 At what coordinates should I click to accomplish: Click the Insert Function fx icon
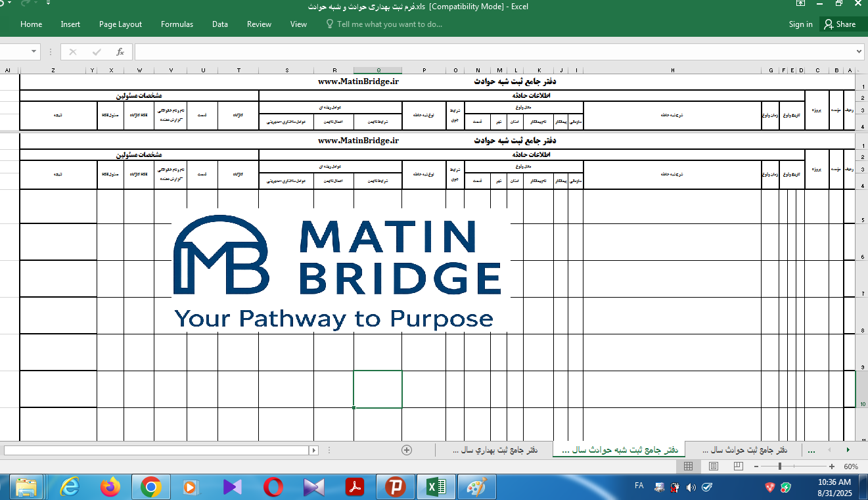click(120, 52)
